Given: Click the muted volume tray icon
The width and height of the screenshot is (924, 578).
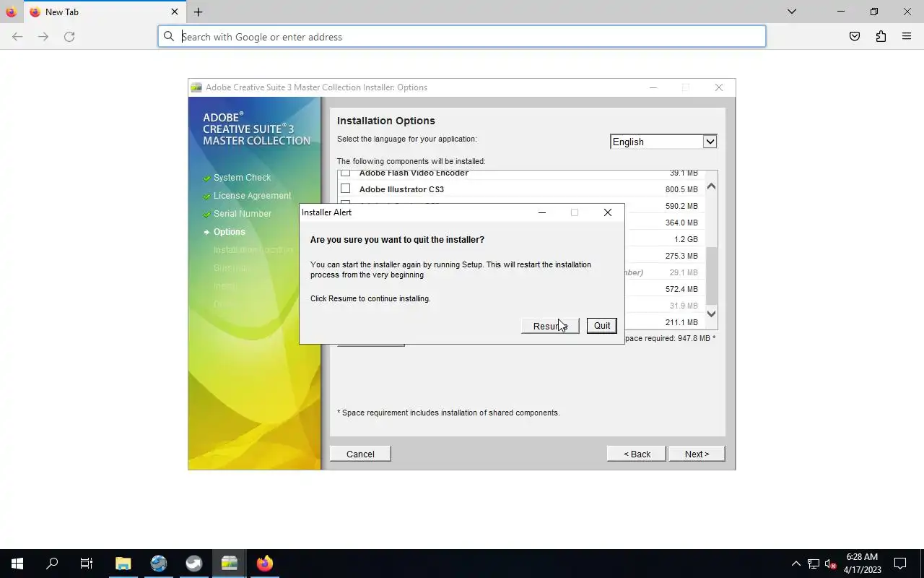Looking at the screenshot, I should 830,564.
